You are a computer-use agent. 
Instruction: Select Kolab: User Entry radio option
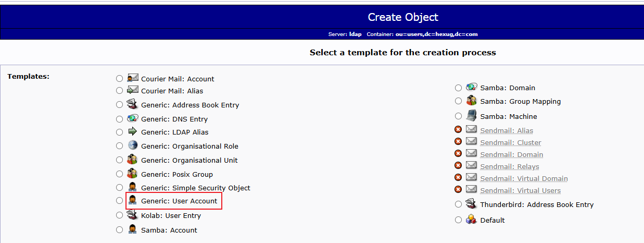(x=120, y=215)
